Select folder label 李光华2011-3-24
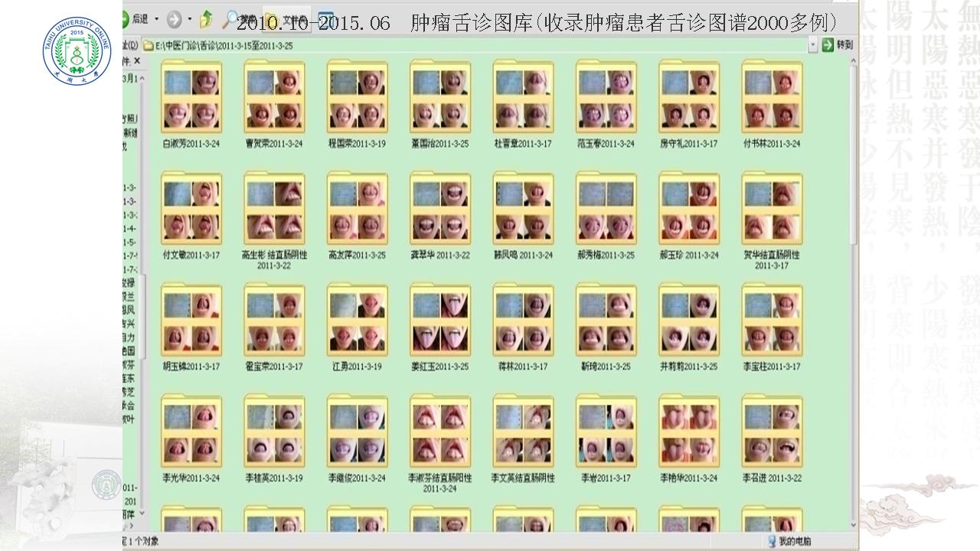Image resolution: width=980 pixels, height=551 pixels. pos(191,478)
